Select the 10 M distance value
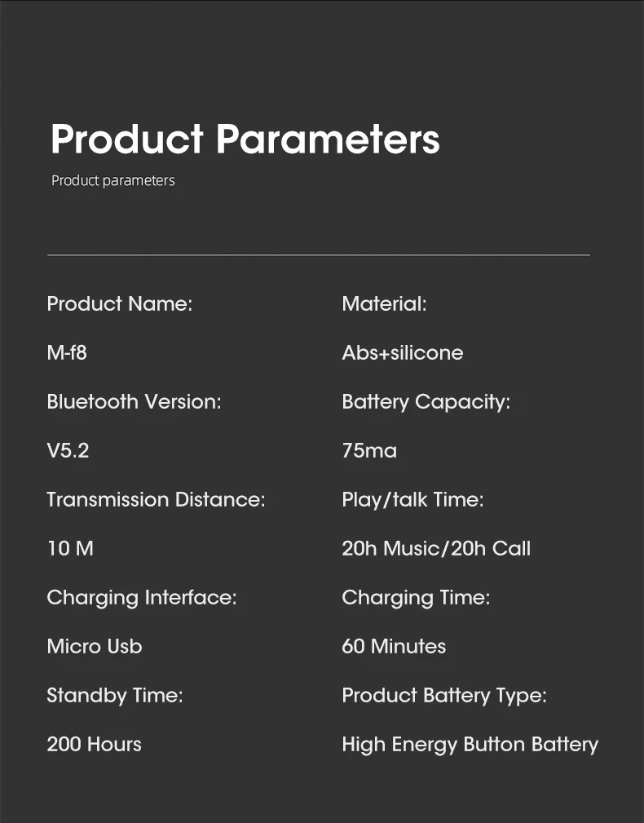This screenshot has height=823, width=644. [70, 548]
